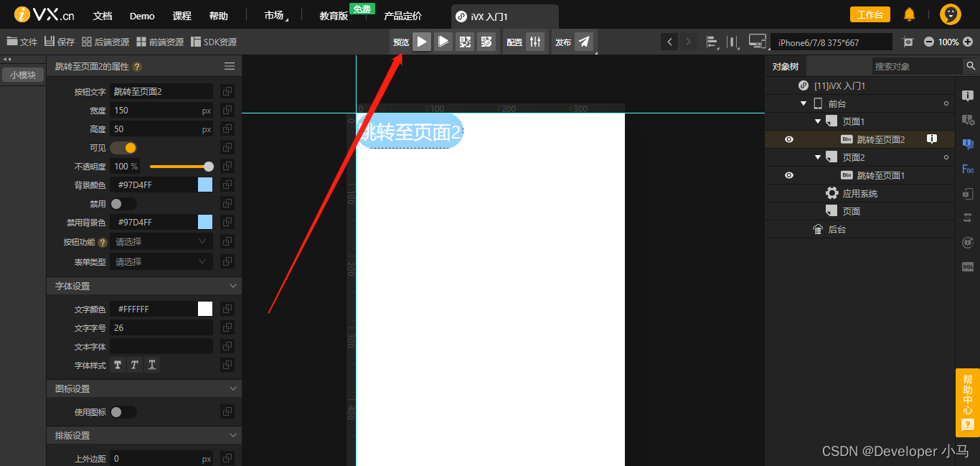
Task: Collapse the 字体设置 section
Action: tap(232, 286)
